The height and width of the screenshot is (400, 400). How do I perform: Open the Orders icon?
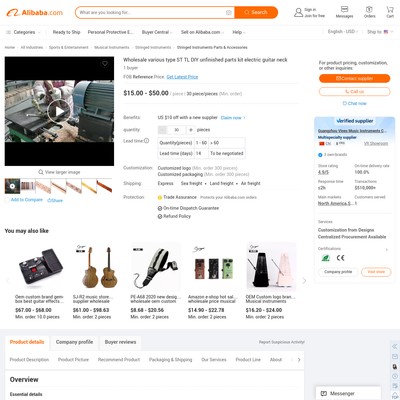coord(369,9)
